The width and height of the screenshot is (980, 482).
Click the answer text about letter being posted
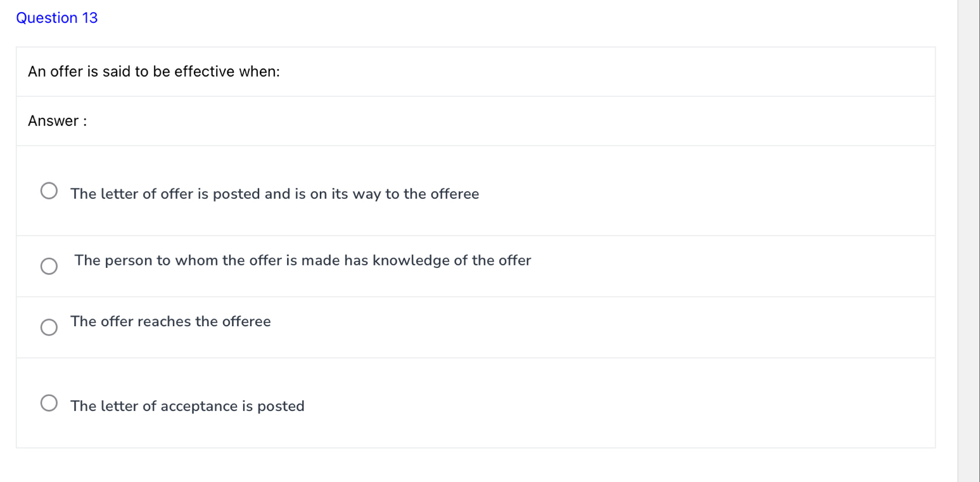click(274, 194)
